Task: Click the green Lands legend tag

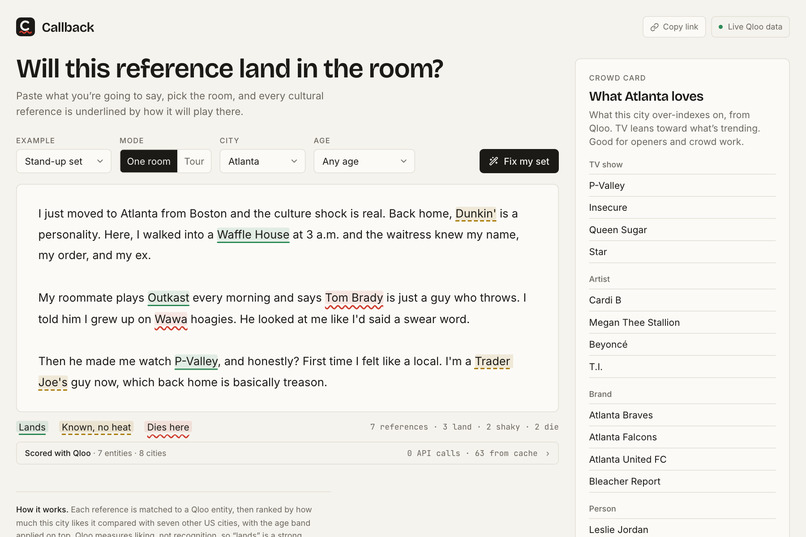Action: click(x=32, y=428)
